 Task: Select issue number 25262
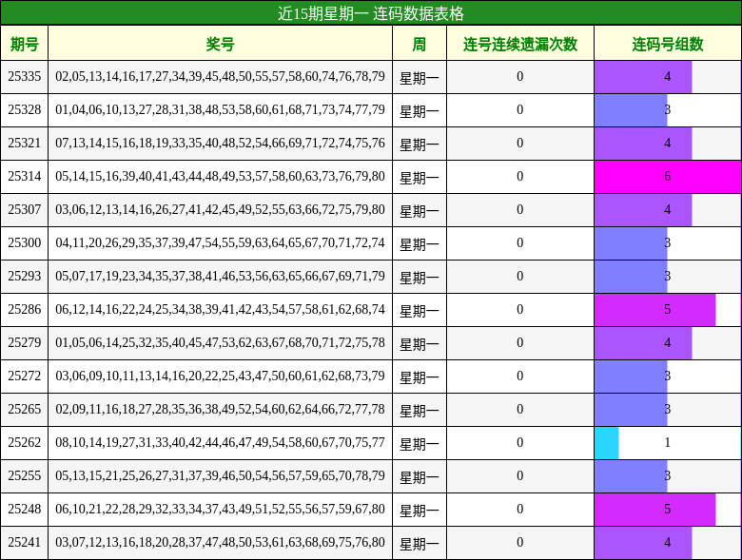pos(25,442)
